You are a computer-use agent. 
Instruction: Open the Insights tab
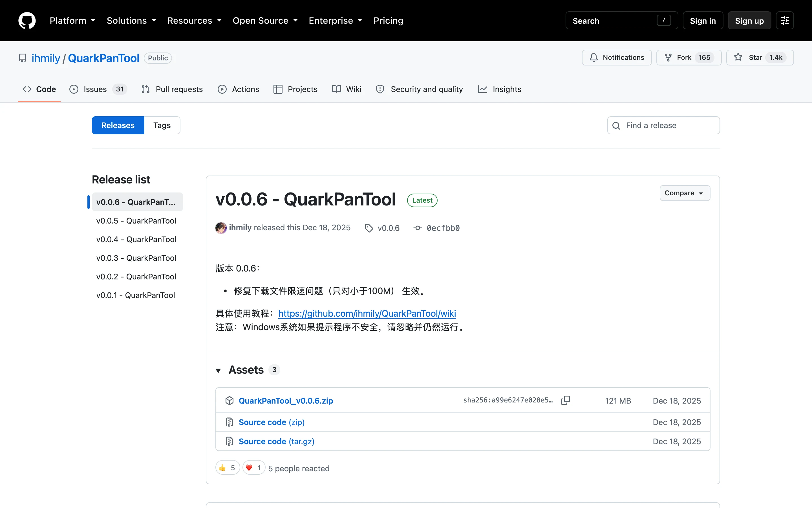pos(500,89)
